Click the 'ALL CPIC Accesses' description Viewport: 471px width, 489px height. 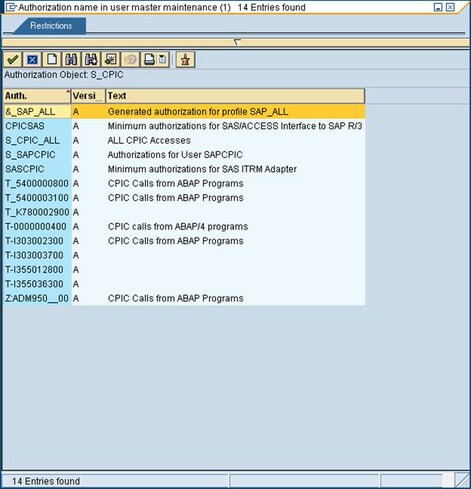click(x=149, y=140)
